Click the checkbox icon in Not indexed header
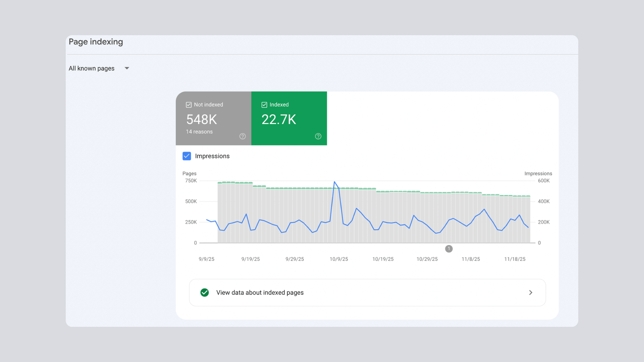The height and width of the screenshot is (362, 644). (x=189, y=105)
